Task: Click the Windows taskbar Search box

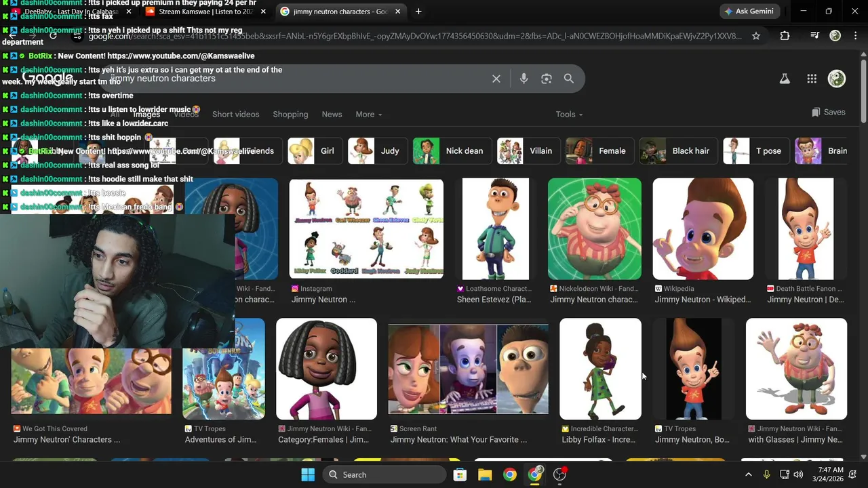Action: 385,474
